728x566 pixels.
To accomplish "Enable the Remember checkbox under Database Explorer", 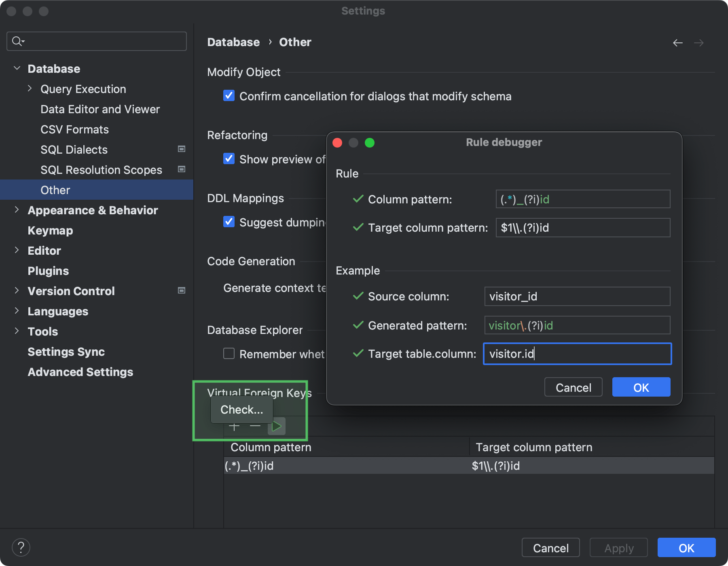I will 229,353.
